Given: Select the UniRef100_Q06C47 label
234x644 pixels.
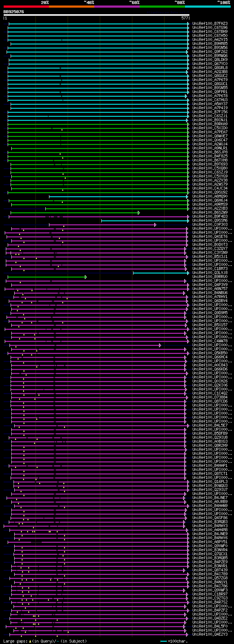Looking at the screenshot, I should [x=210, y=140].
